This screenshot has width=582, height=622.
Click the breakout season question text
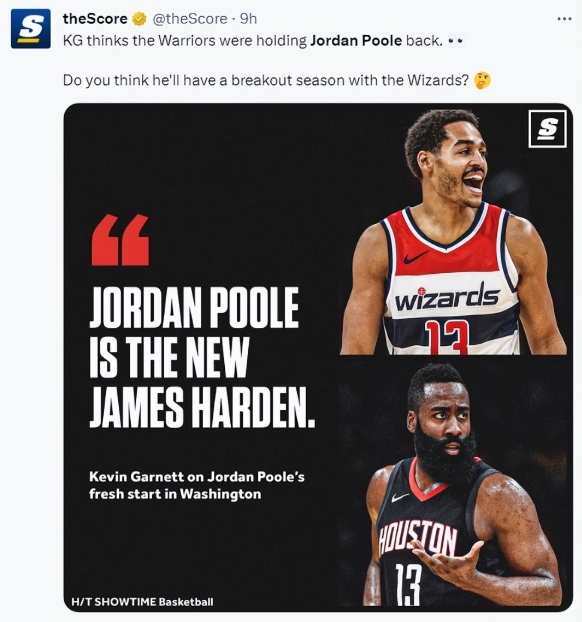pos(266,81)
